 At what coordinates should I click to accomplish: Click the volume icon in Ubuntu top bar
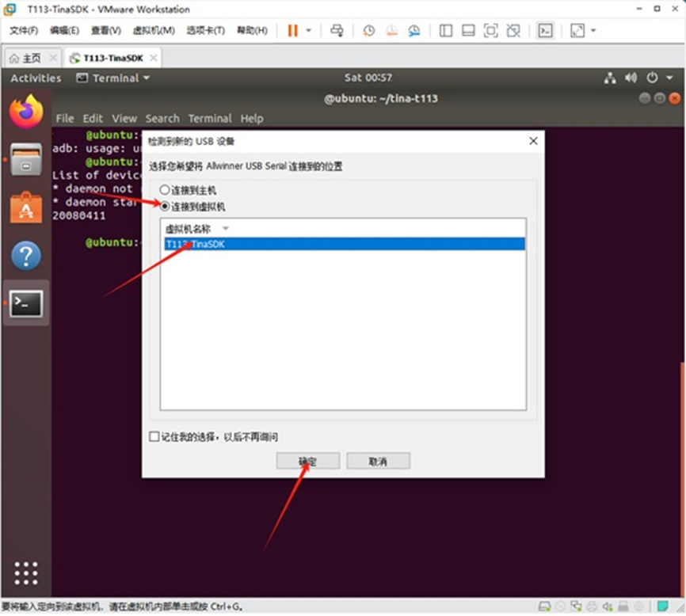coord(631,78)
